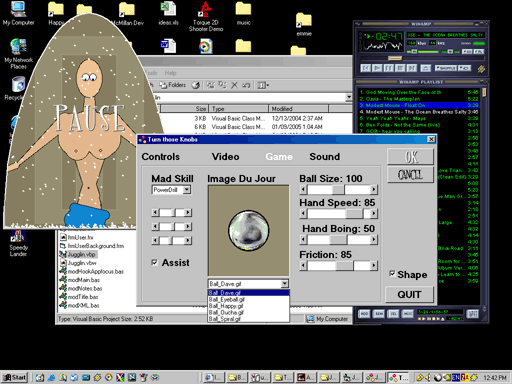Click Winamp stop button

pos(400,68)
